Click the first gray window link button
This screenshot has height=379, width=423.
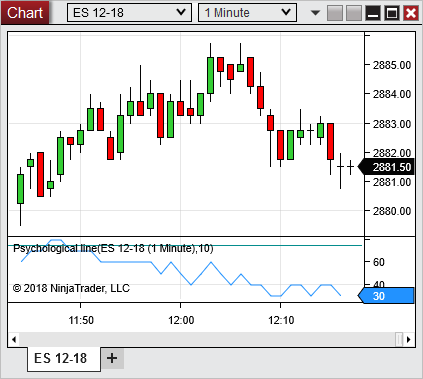click(x=335, y=13)
